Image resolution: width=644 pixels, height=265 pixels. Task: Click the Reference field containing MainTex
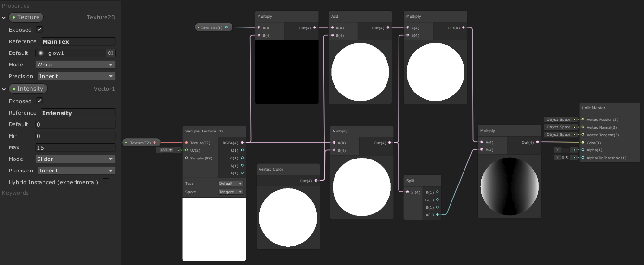click(x=78, y=41)
